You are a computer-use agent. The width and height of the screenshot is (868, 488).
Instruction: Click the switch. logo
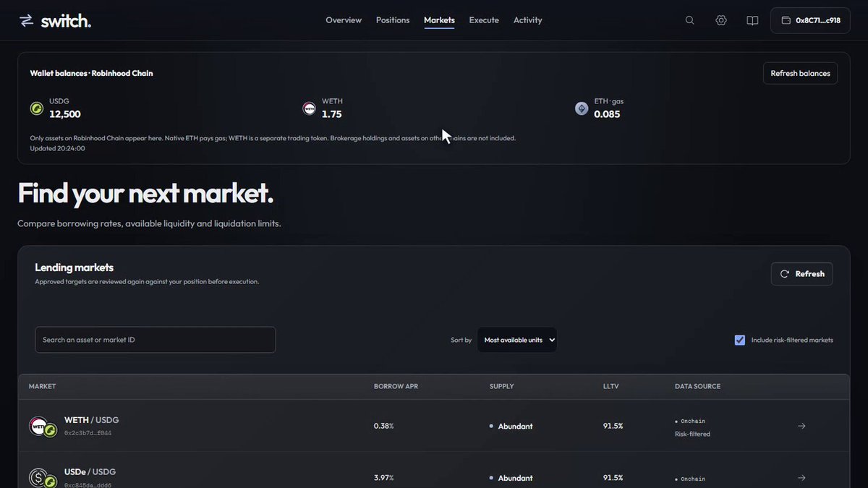pos(55,21)
